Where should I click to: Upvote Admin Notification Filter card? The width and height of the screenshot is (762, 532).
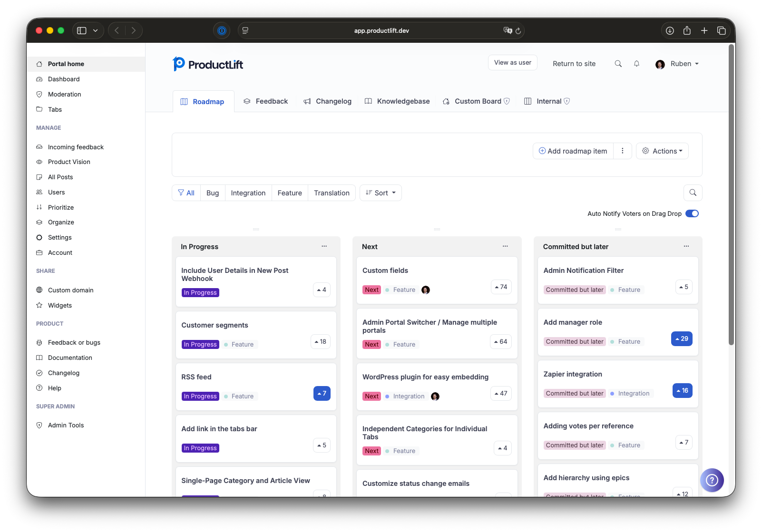684,287
